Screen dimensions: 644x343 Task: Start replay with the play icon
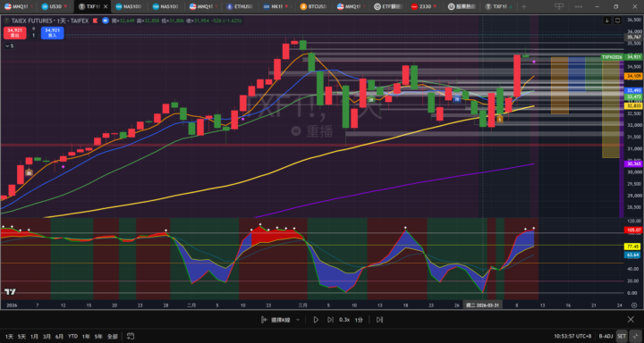[316, 320]
